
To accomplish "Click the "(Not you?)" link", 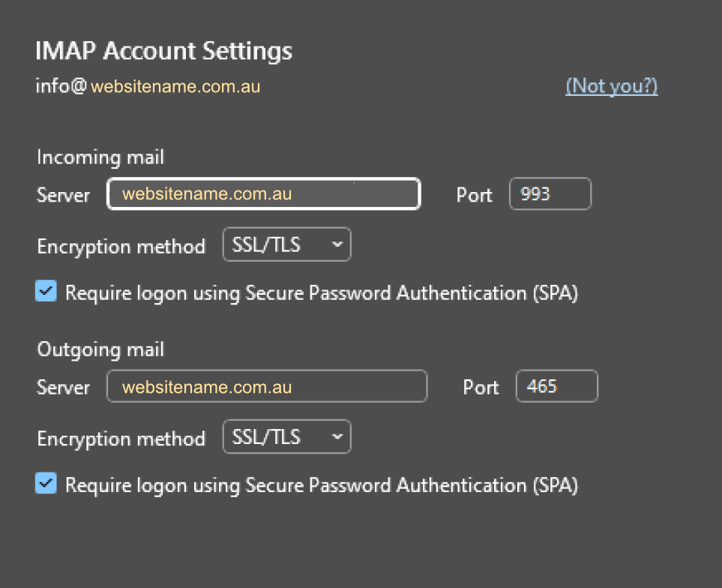I will (x=612, y=86).
